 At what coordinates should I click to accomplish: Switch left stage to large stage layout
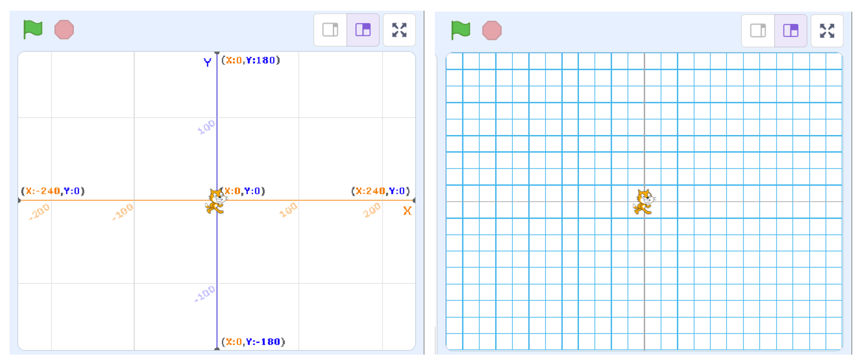363,30
